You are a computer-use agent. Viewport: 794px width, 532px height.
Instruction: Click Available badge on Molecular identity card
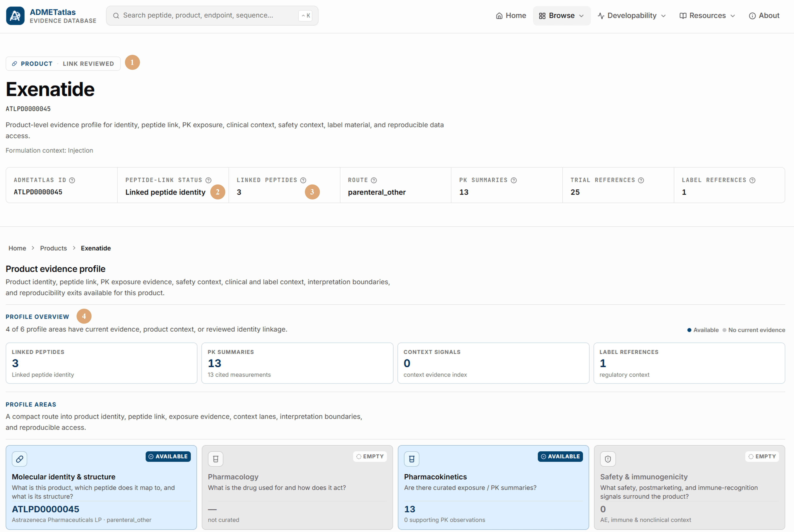(x=168, y=456)
